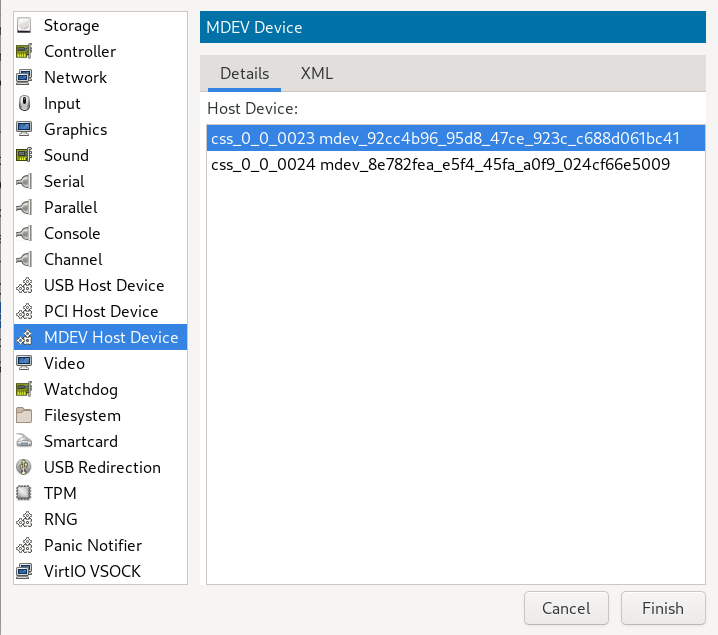Select the Storage disk icon

[24, 26]
